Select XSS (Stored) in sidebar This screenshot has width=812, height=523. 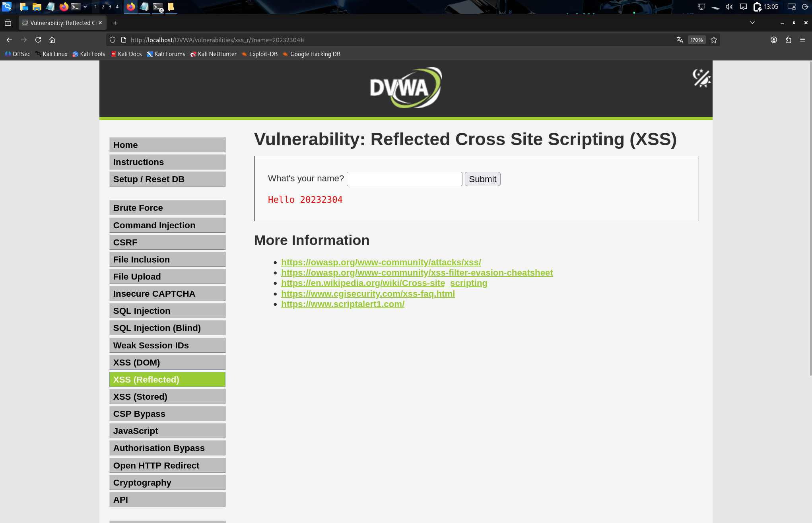(x=167, y=397)
